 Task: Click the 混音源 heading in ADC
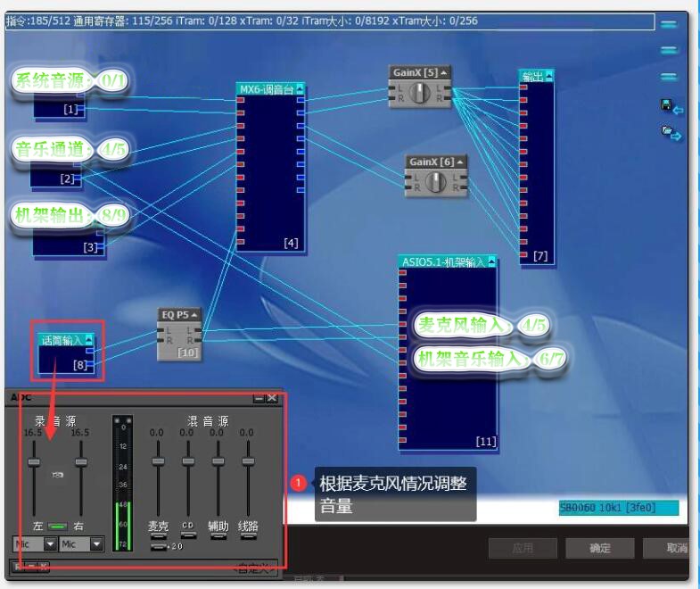point(208,421)
